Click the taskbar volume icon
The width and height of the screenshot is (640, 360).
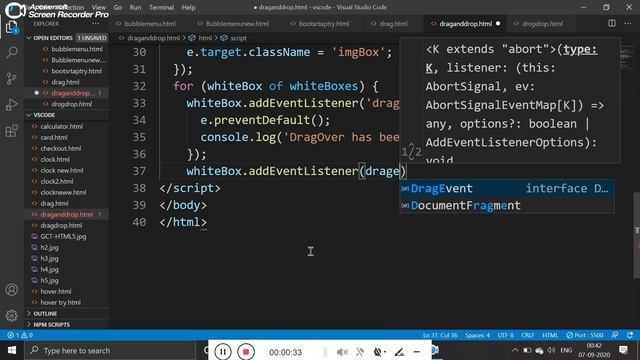[x=551, y=350]
